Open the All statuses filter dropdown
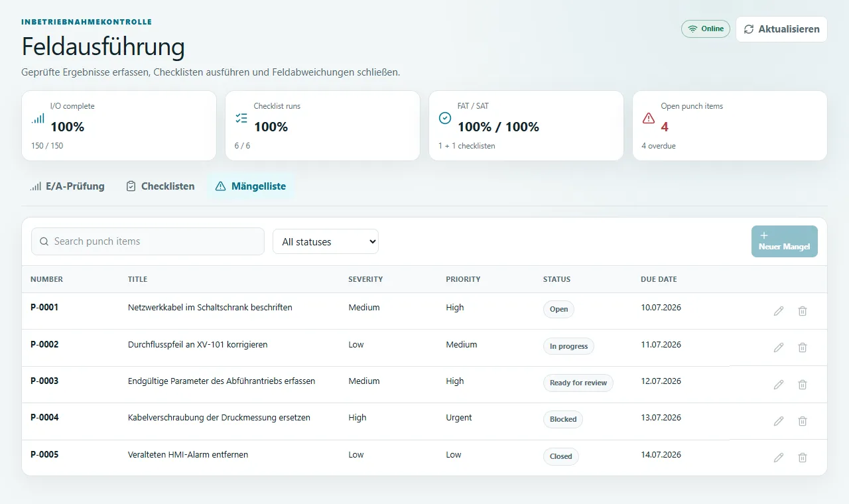 (x=326, y=241)
